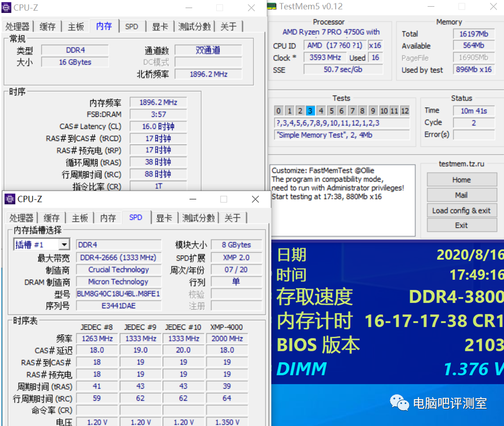Switch to 主板 tab in front CPU-Z window

coord(80,218)
